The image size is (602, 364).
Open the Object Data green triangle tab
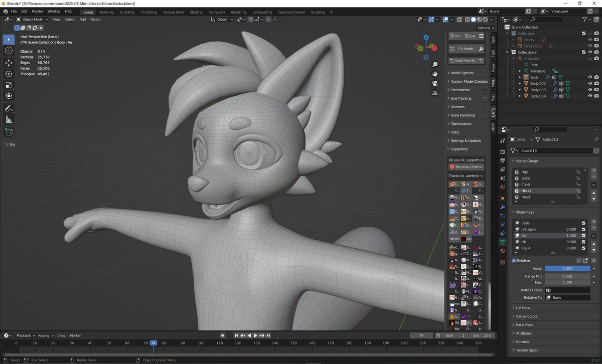click(503, 242)
